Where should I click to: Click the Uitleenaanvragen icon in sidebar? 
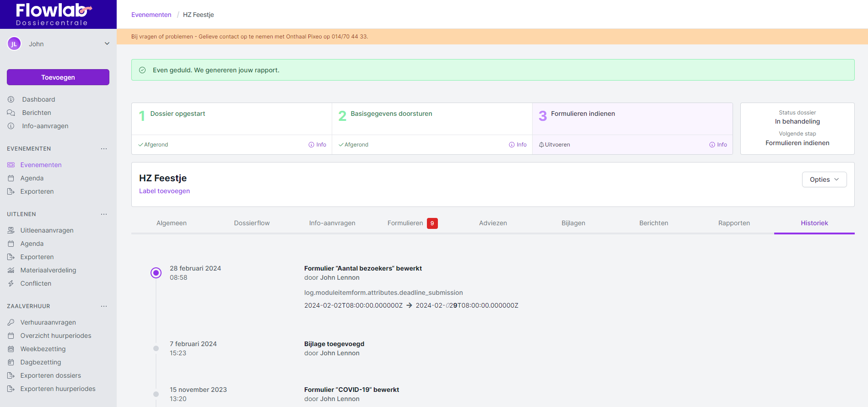(x=11, y=230)
